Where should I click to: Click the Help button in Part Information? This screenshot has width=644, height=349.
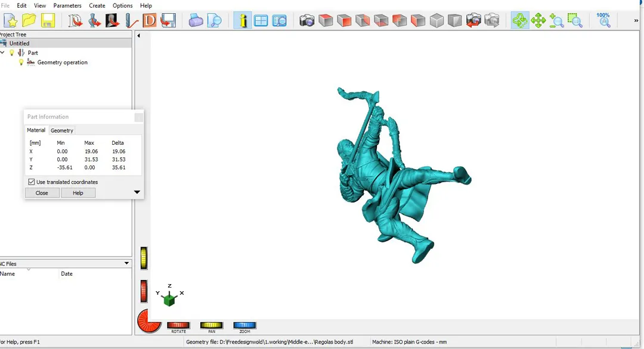coord(78,193)
